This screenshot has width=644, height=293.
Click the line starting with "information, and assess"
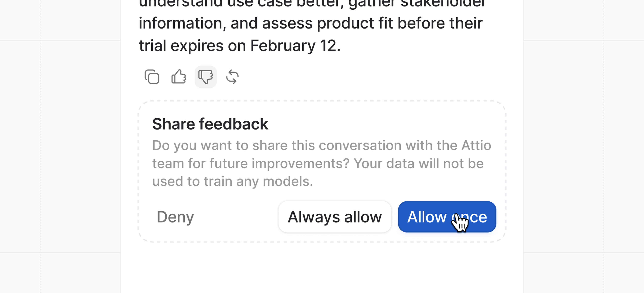(310, 23)
